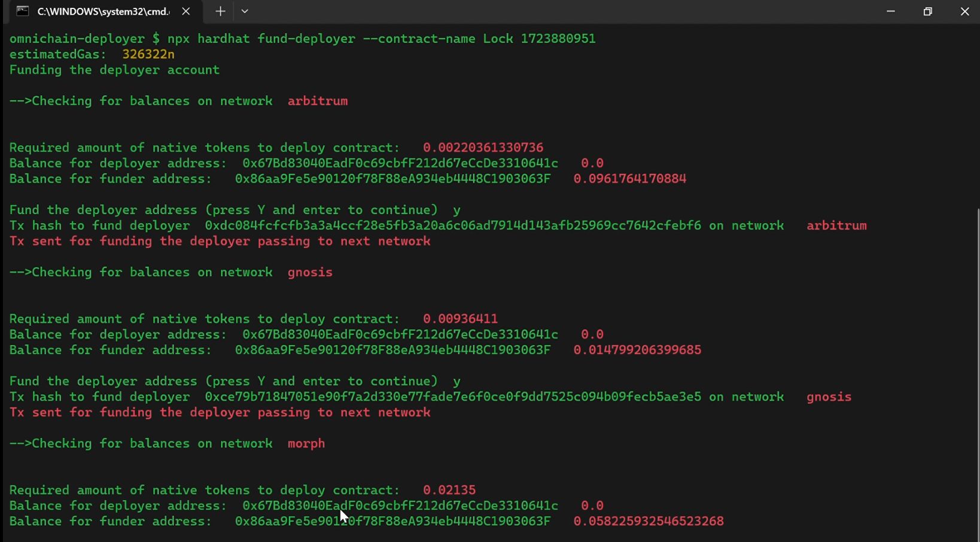Click arbitrum funder balance 0.0961764170884

(629, 179)
